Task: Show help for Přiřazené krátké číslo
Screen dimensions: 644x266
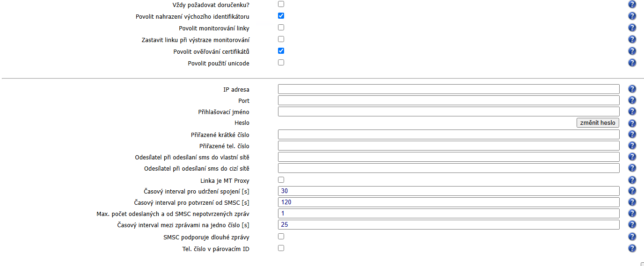Action: 632,135
